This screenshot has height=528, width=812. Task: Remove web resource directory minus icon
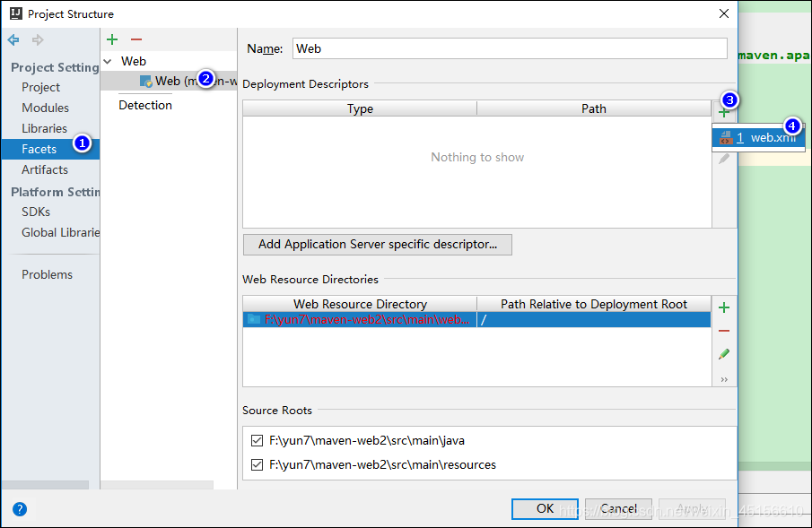coord(724,330)
